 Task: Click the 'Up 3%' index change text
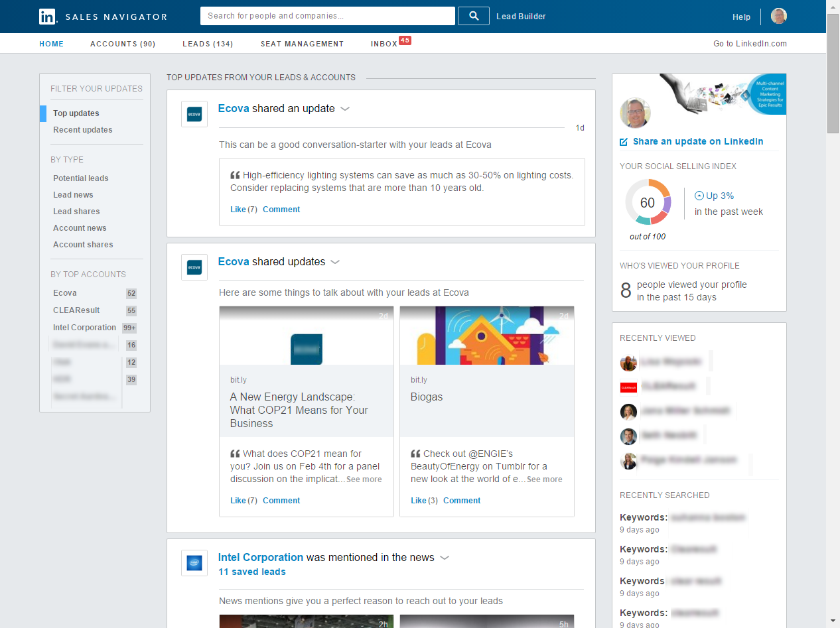click(x=720, y=196)
